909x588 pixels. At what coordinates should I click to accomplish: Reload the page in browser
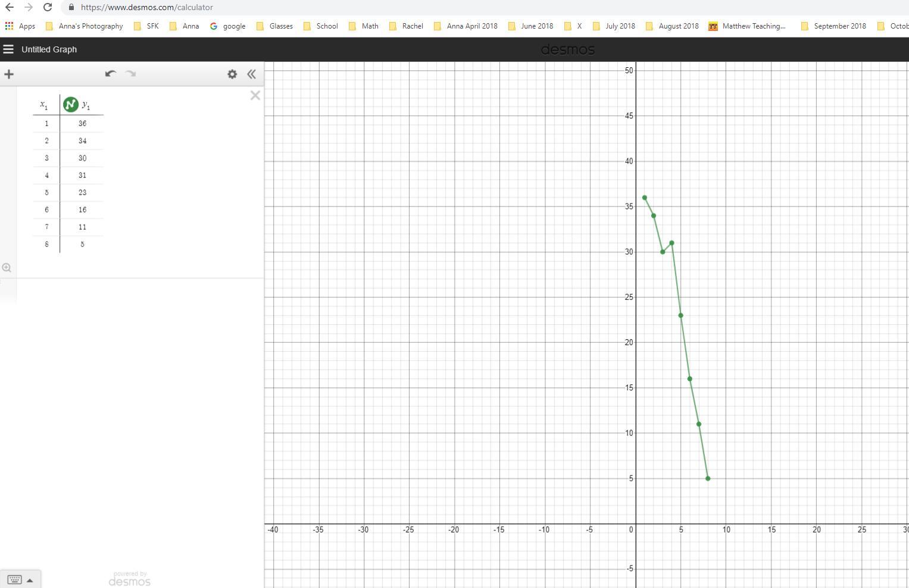point(48,7)
